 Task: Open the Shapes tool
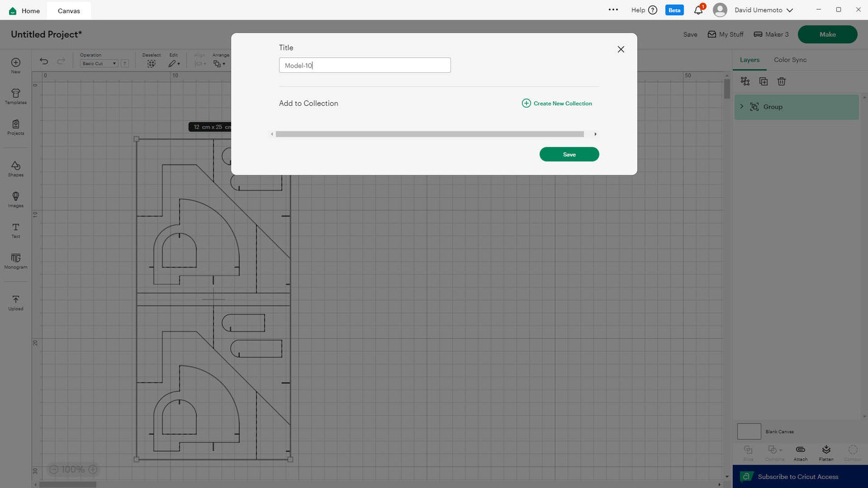click(x=16, y=169)
